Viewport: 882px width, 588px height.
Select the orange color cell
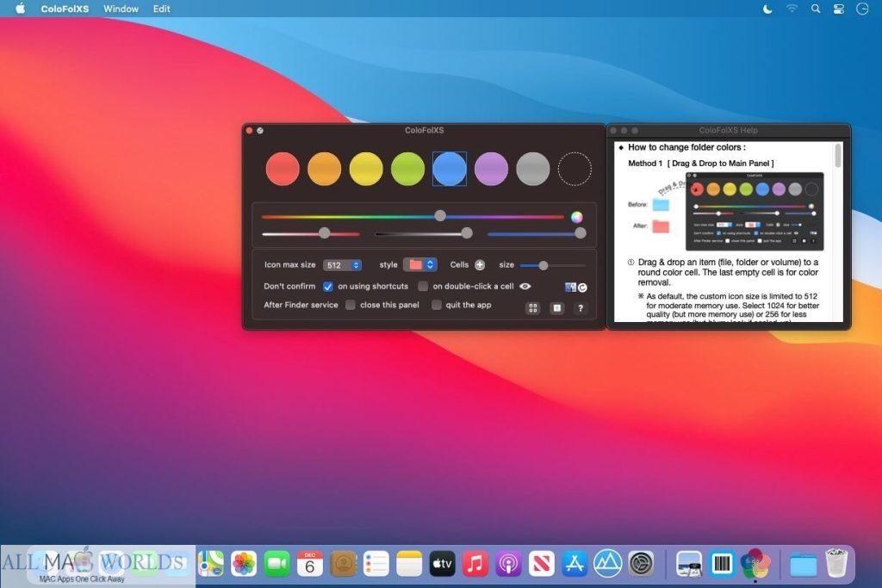[324, 169]
